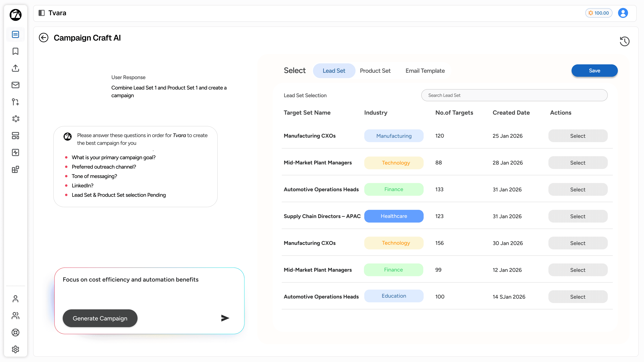Open the bookmark icon in the sidebar
644x362 pixels.
pyautogui.click(x=15, y=51)
